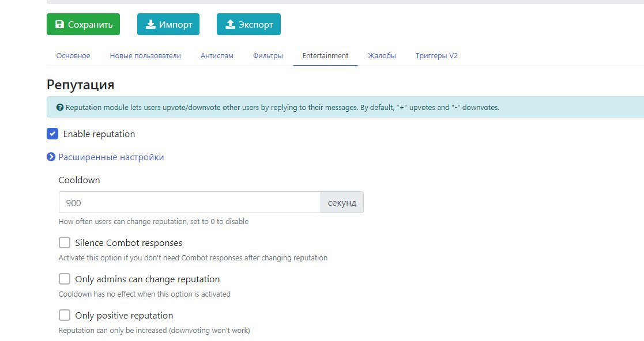Click the question-mark info icon in banner
644x341 pixels.
click(60, 108)
